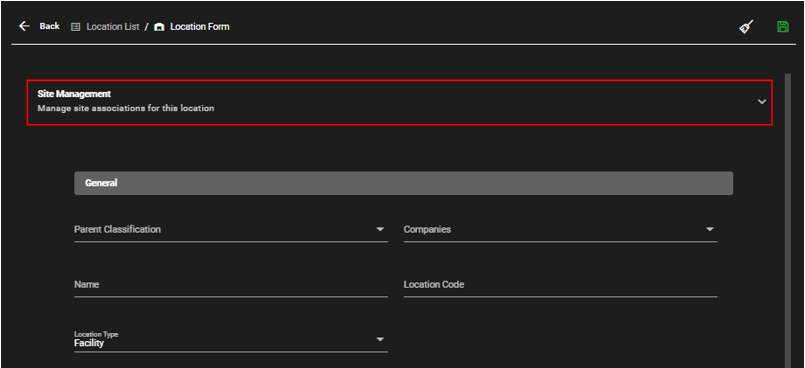This screenshot has height=368, width=805.
Task: Click the Location Form breadcrumb text
Action: (200, 27)
